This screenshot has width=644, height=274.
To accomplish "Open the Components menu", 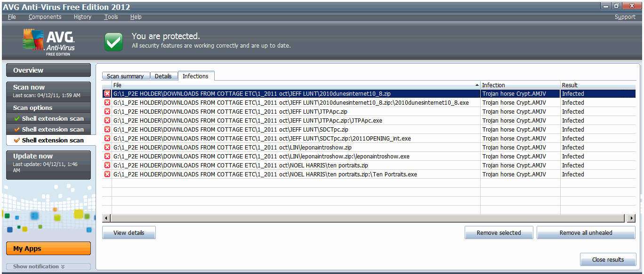I will tap(45, 17).
